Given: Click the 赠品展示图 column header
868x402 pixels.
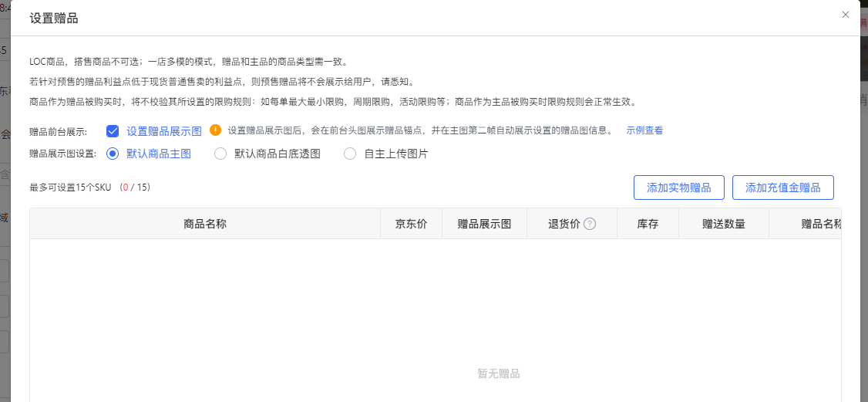Looking at the screenshot, I should pos(484,224).
